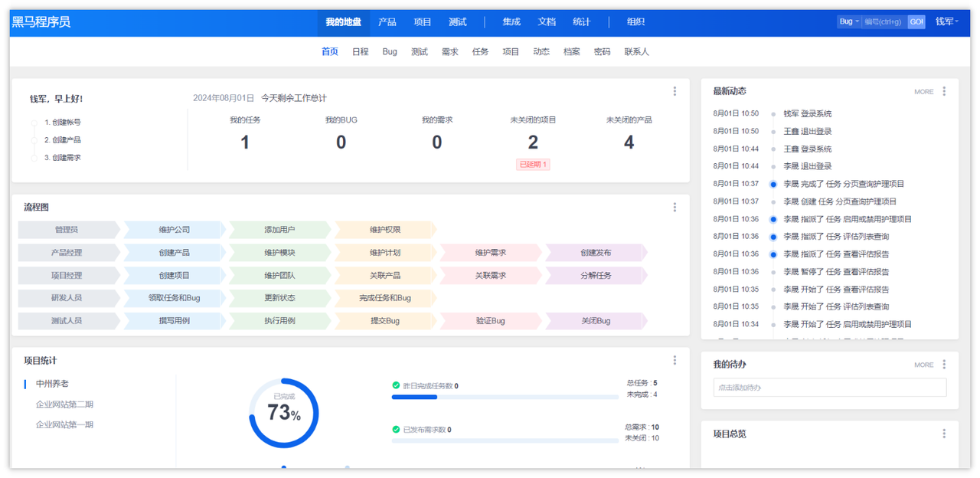Open the Bug search-type dropdown in header
This screenshot has height=478, width=980.
848,21
